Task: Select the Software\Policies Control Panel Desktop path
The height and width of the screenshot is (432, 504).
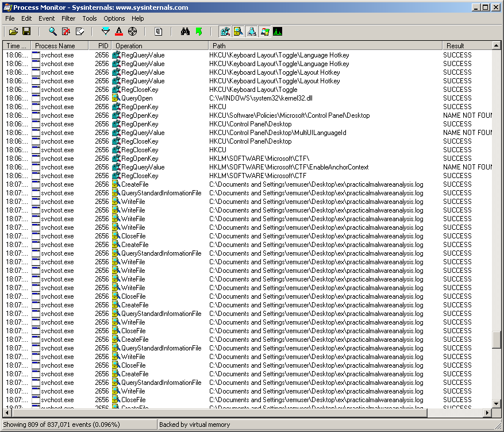Action: click(289, 115)
